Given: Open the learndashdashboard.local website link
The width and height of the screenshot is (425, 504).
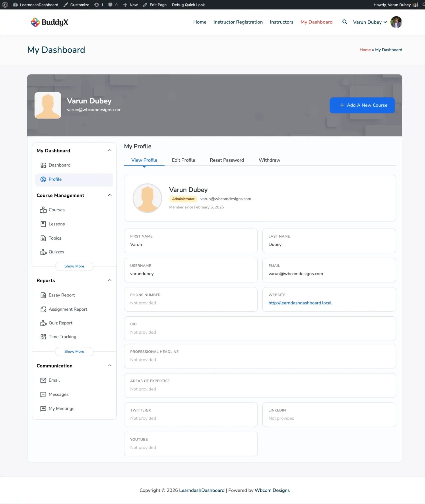Looking at the screenshot, I should 300,303.
